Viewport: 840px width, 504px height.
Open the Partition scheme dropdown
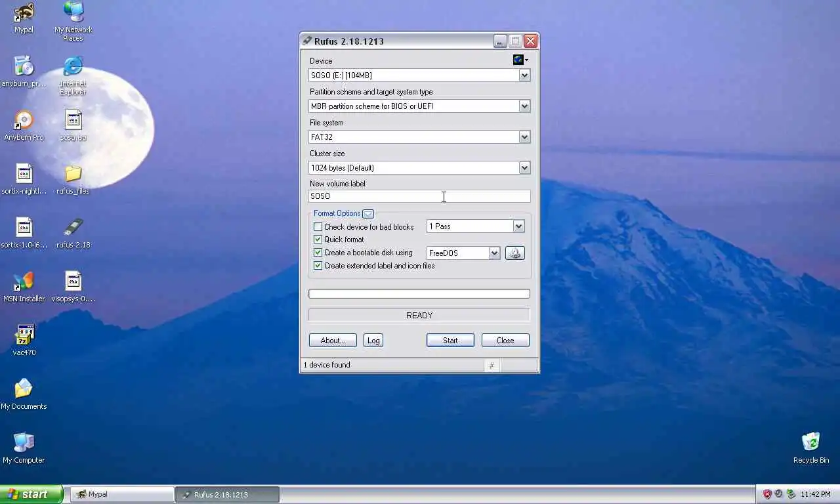coord(419,106)
